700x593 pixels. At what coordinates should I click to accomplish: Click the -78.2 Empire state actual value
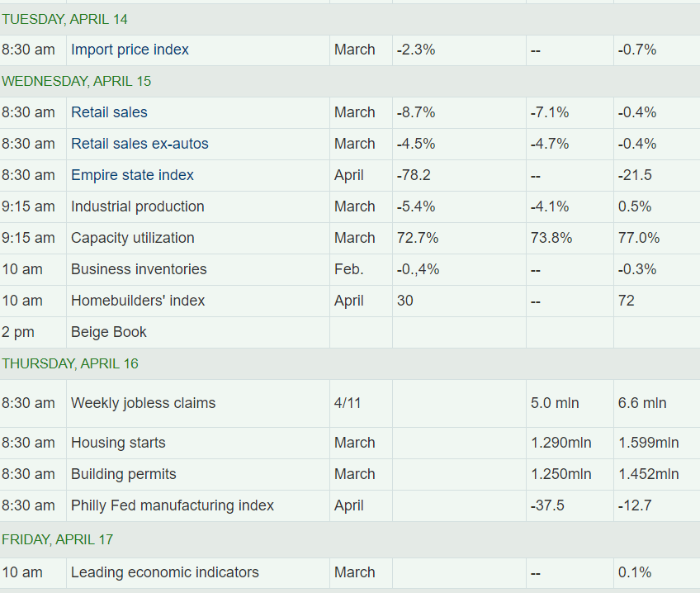[x=414, y=174]
